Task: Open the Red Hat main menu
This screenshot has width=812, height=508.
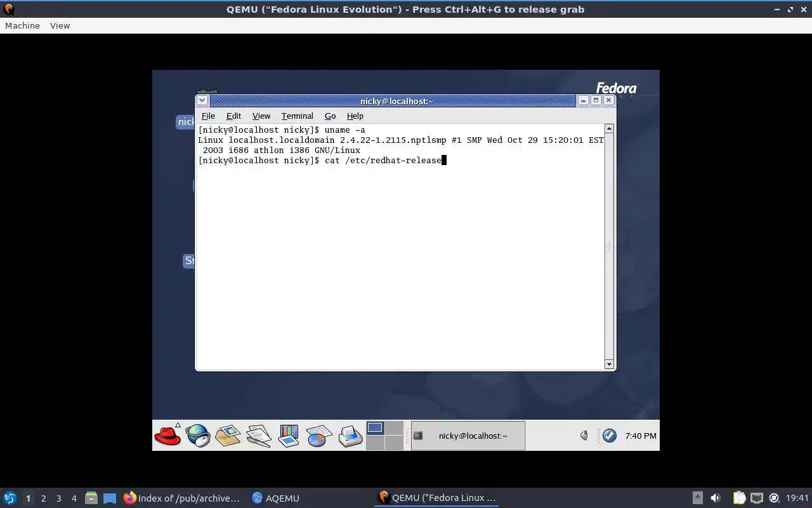Action: pos(167,436)
